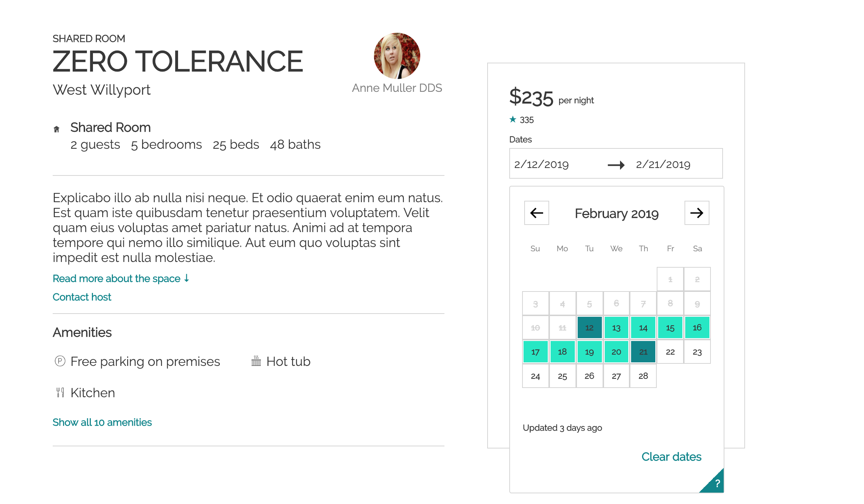Click the Contact host link
Screen dimensions: 864x504
coord(82,297)
